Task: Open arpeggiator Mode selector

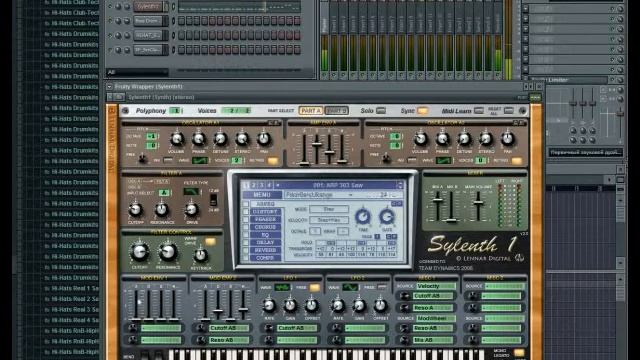Action: pos(329,209)
